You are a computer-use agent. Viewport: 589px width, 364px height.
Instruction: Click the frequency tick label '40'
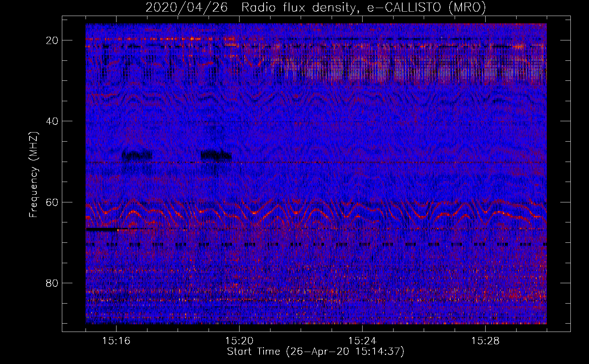pyautogui.click(x=52, y=121)
